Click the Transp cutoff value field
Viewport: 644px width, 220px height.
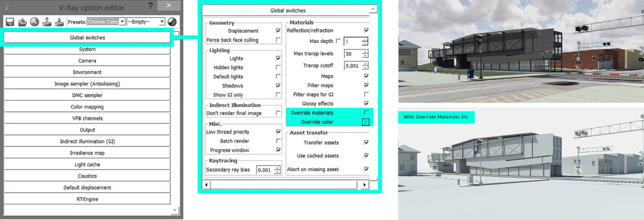click(x=353, y=66)
